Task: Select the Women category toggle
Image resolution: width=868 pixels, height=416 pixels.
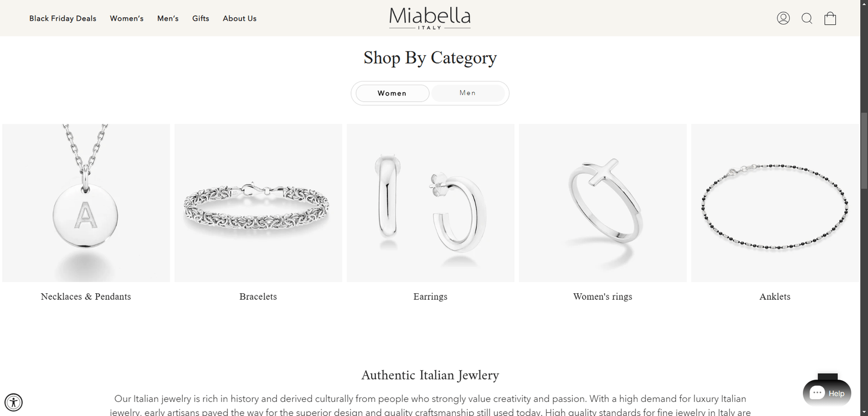Action: coord(391,93)
